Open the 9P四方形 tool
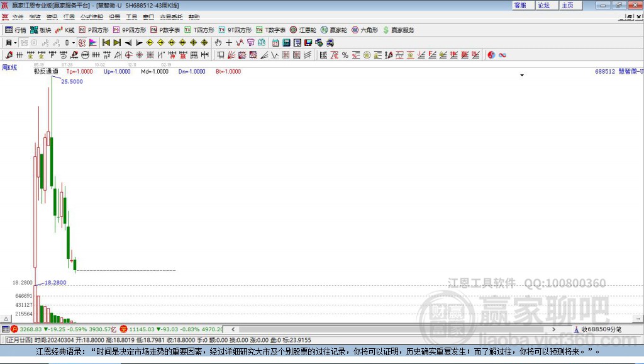The width and height of the screenshot is (644, 364). coord(130,30)
